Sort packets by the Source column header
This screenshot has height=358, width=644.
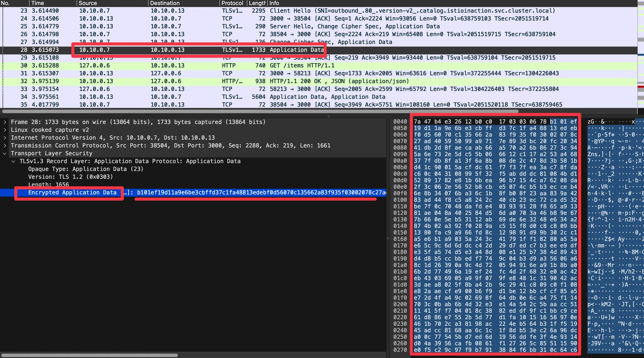pyautogui.click(x=88, y=3)
